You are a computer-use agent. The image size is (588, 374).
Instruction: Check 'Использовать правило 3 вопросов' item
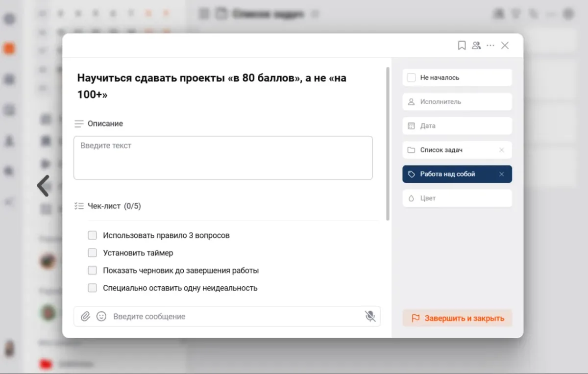[92, 235]
